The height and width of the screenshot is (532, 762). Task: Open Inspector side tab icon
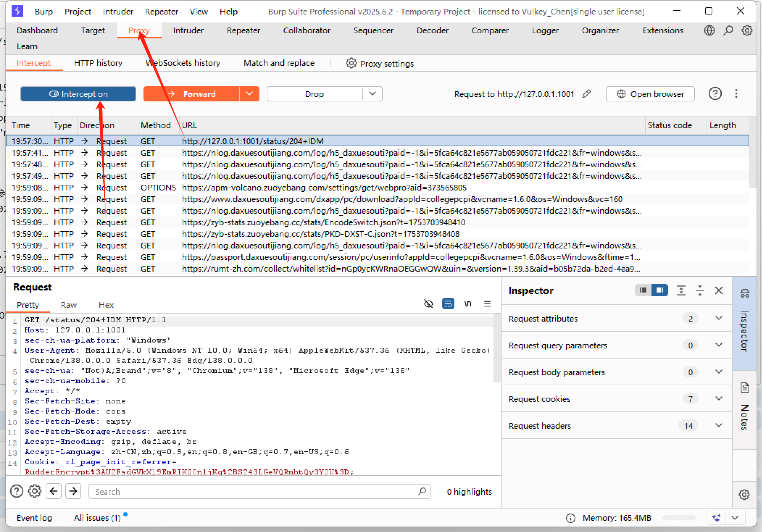click(745, 293)
